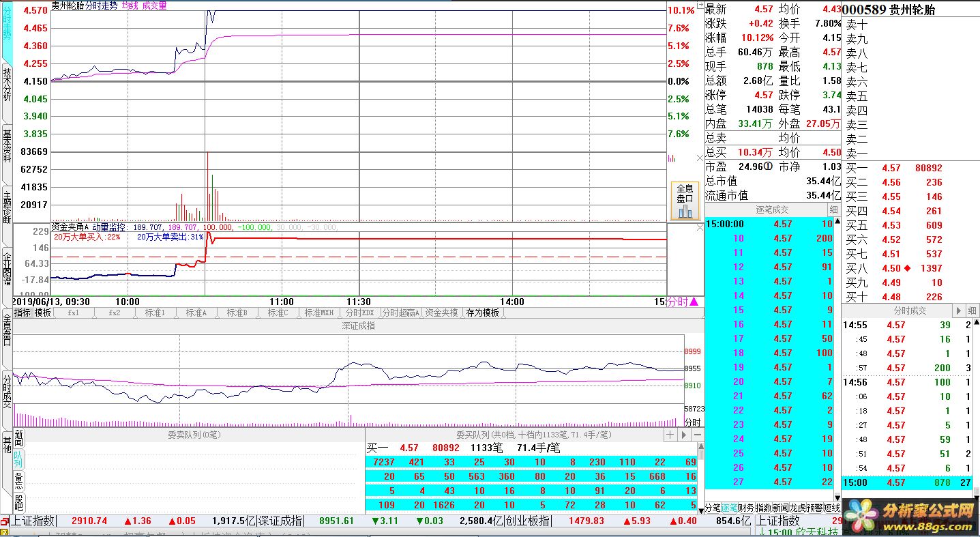Click the minus button in 委买队列 header
980x537 pixels.
point(698,435)
